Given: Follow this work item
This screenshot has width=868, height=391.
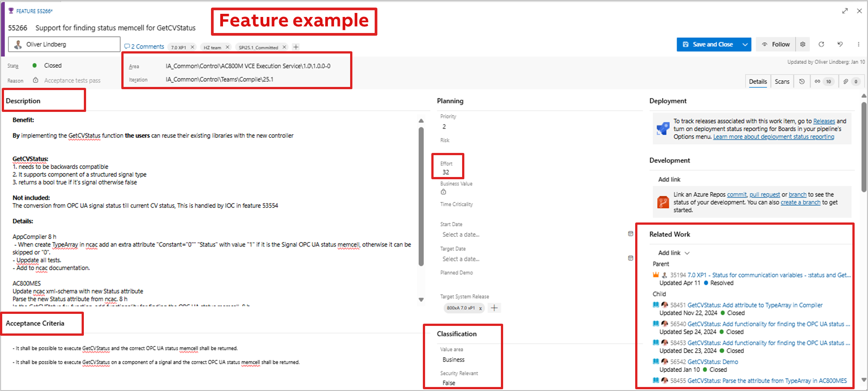Looking at the screenshot, I should point(776,45).
